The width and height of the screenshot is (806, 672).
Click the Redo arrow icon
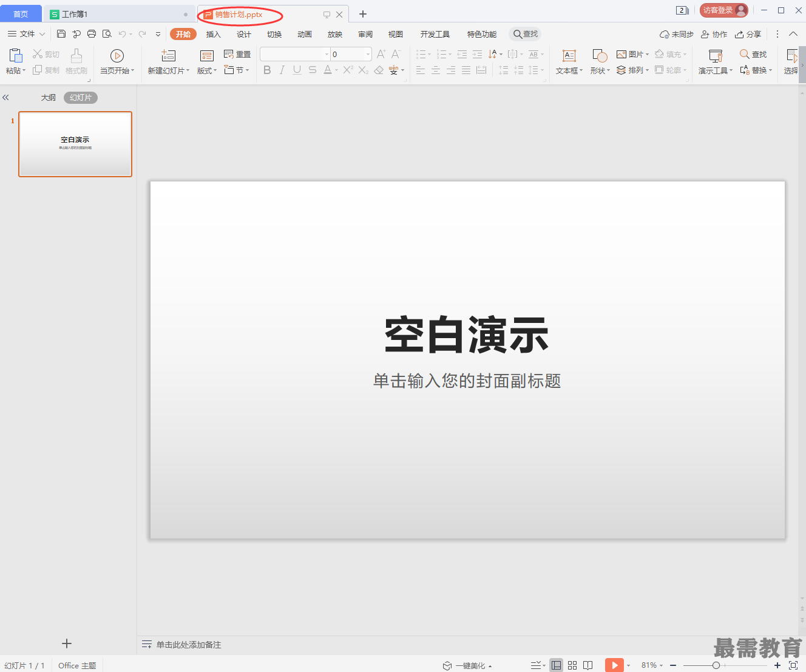click(142, 34)
